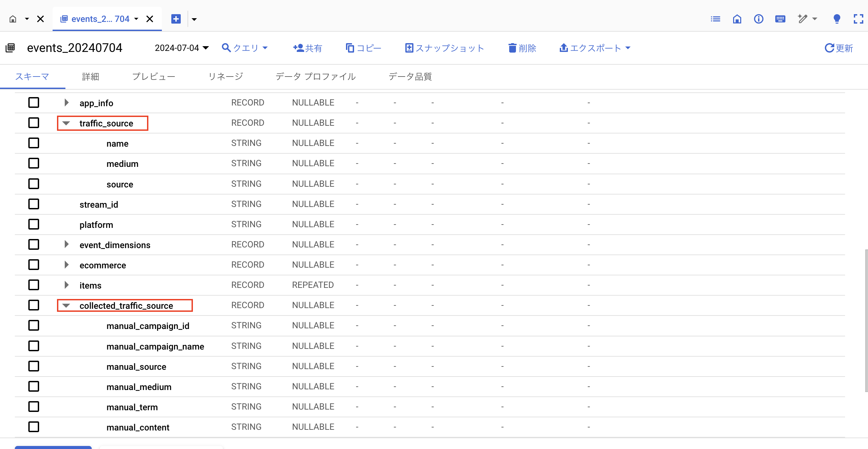Check the stream_id row checkbox

click(x=34, y=204)
